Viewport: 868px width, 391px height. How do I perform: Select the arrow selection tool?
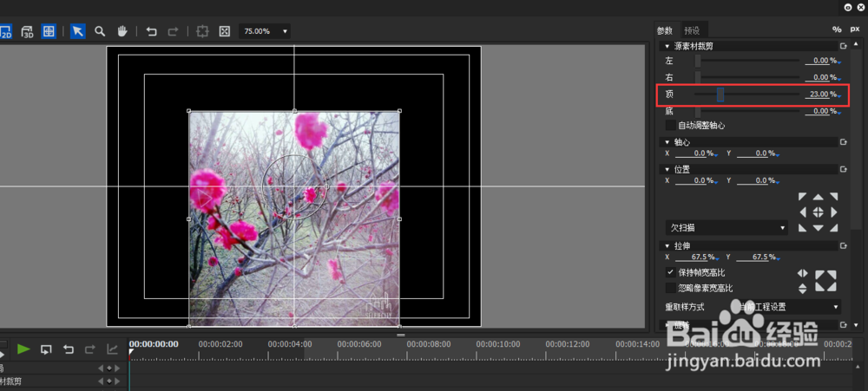pyautogui.click(x=77, y=31)
